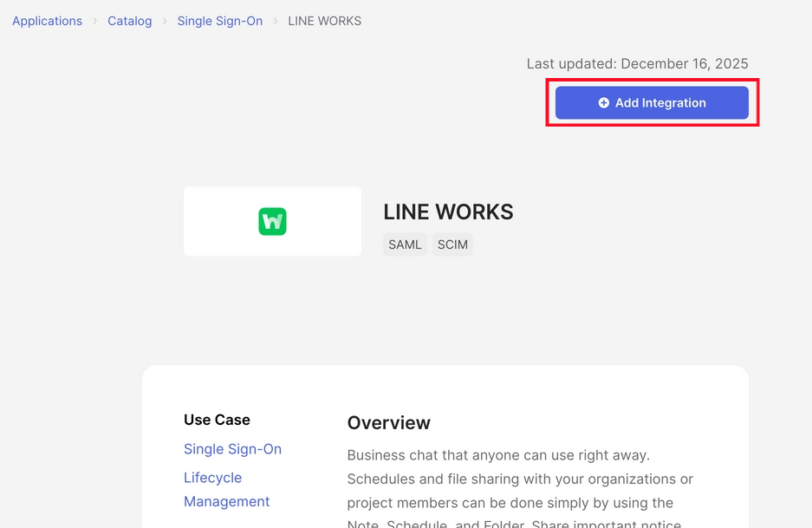Open the Single Sign-On breadcrumb link
The image size is (812, 528).
[x=219, y=22]
